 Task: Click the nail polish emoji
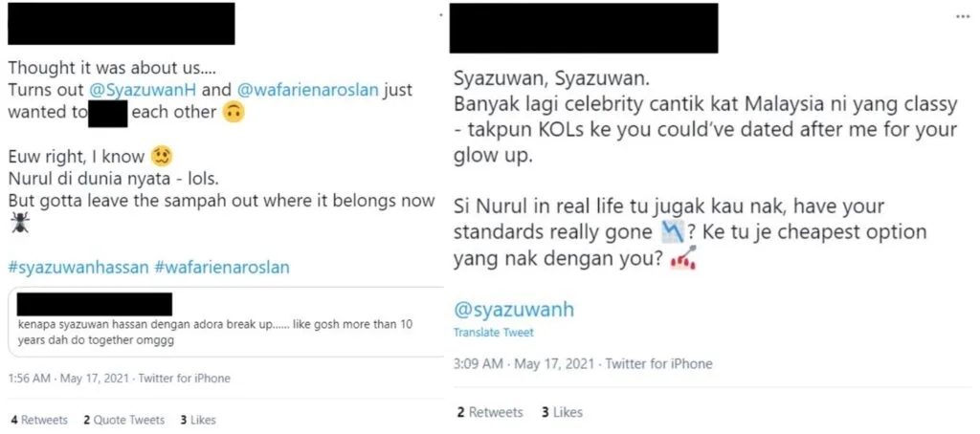683,258
